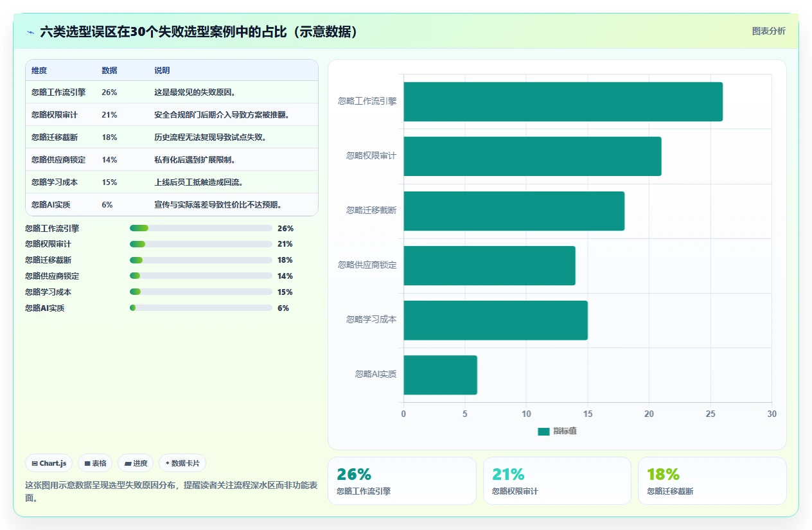Click table value 21%

click(109, 115)
